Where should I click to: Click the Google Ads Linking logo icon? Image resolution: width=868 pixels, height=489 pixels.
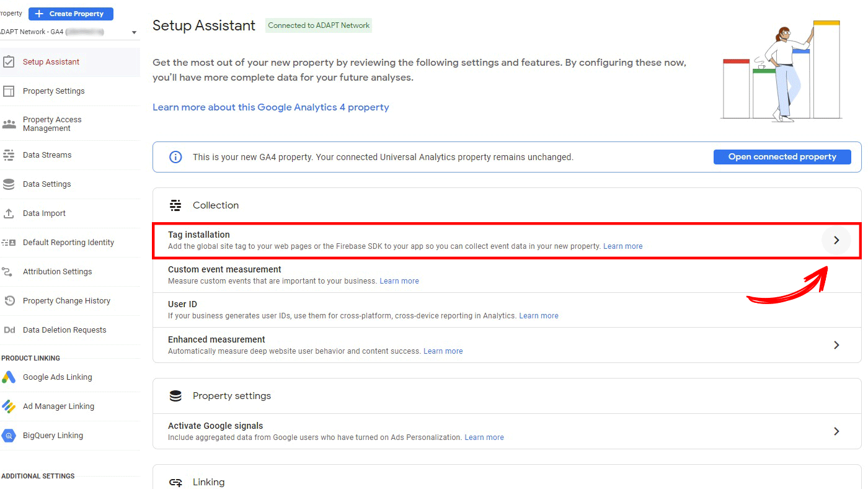(x=9, y=377)
